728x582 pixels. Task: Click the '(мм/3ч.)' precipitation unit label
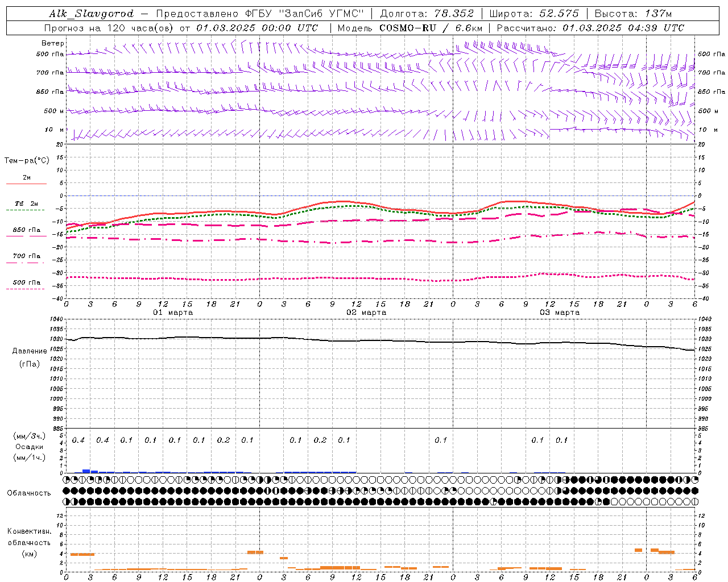click(x=30, y=436)
